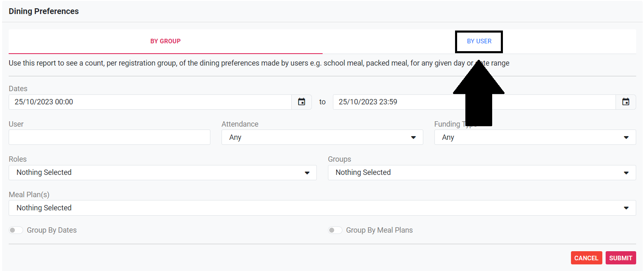The image size is (644, 271).
Task: Click the Groups dropdown arrow icon
Action: [x=626, y=173]
